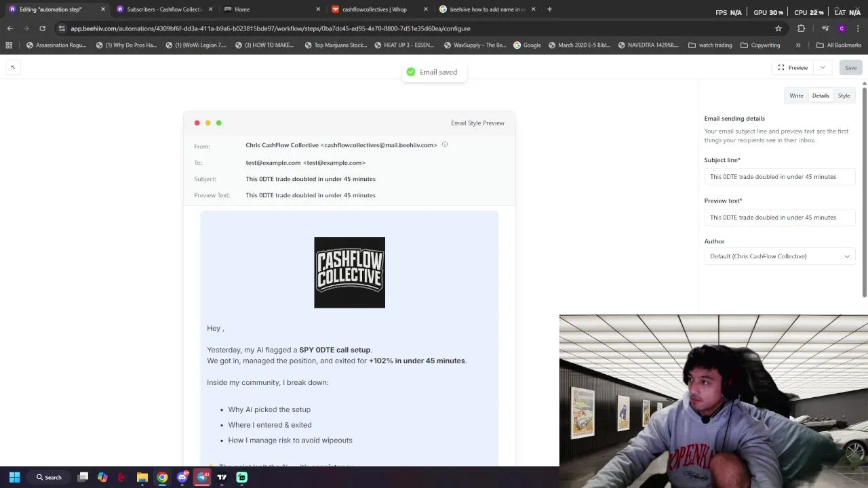Open the Author dropdown
The height and width of the screenshot is (488, 868).
(x=780, y=256)
